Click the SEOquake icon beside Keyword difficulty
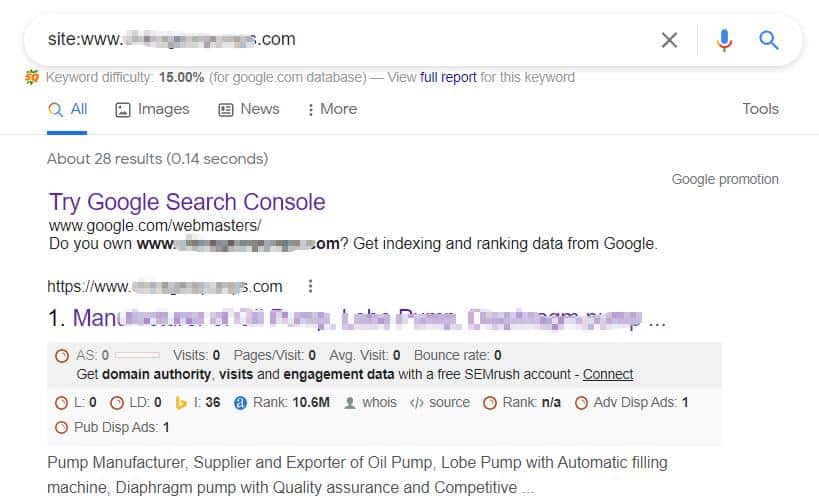This screenshot has width=819, height=502. pos(31,77)
